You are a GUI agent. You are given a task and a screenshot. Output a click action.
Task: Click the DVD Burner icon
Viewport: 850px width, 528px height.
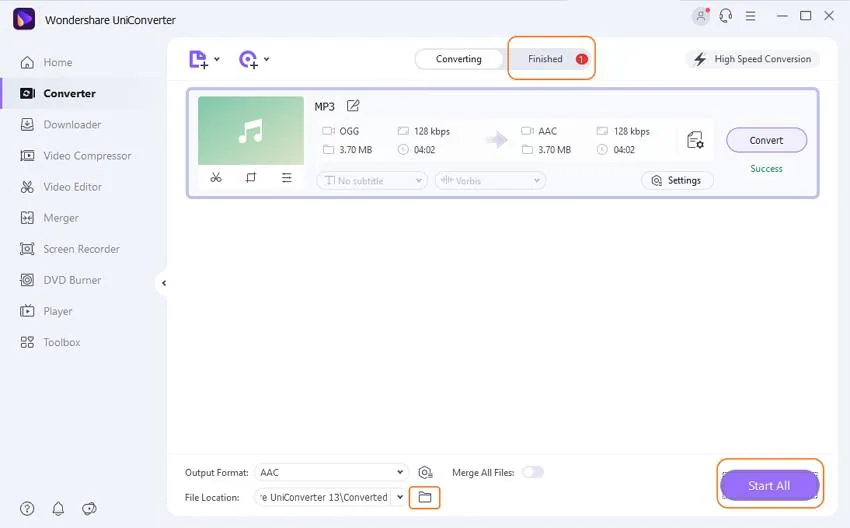(x=27, y=280)
